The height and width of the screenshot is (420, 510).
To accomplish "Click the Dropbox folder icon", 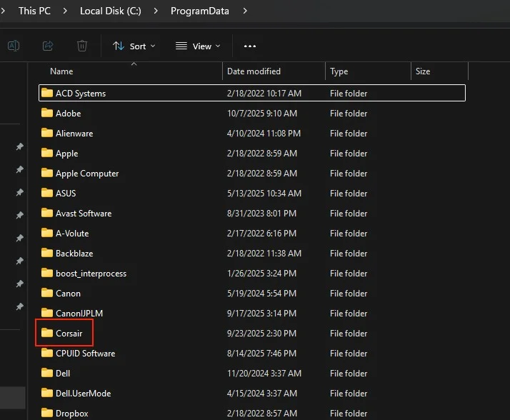I will click(x=47, y=414).
